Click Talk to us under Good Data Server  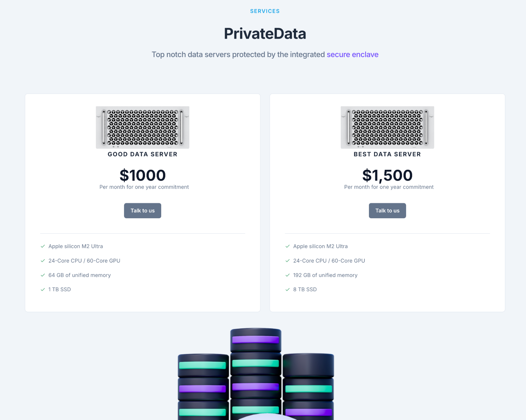tap(142, 211)
